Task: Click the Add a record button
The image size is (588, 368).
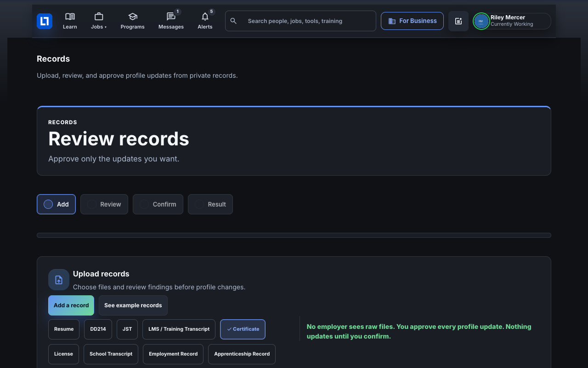Action: pos(71,305)
